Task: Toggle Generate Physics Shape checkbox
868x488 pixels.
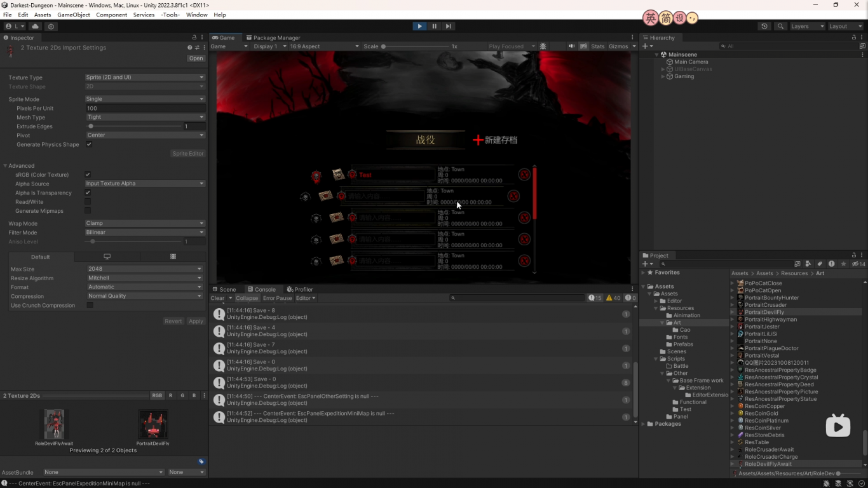Action: 89,145
